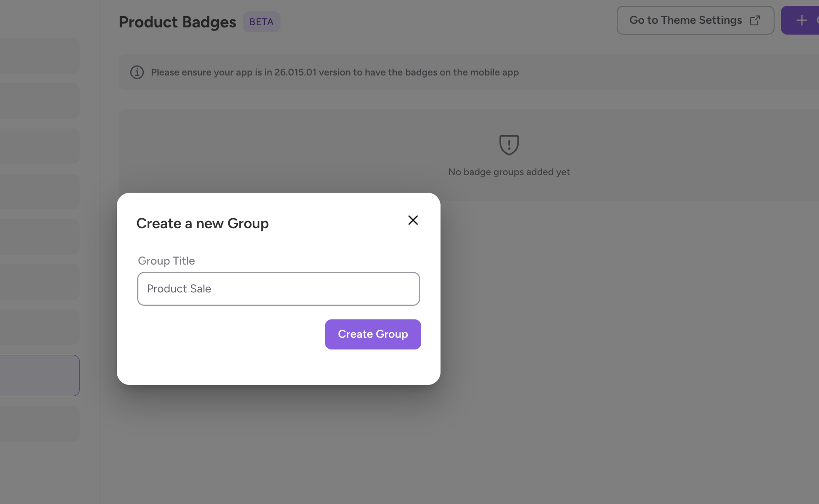
Task: Click the "Create a new Group" dialog title
Action: [202, 223]
